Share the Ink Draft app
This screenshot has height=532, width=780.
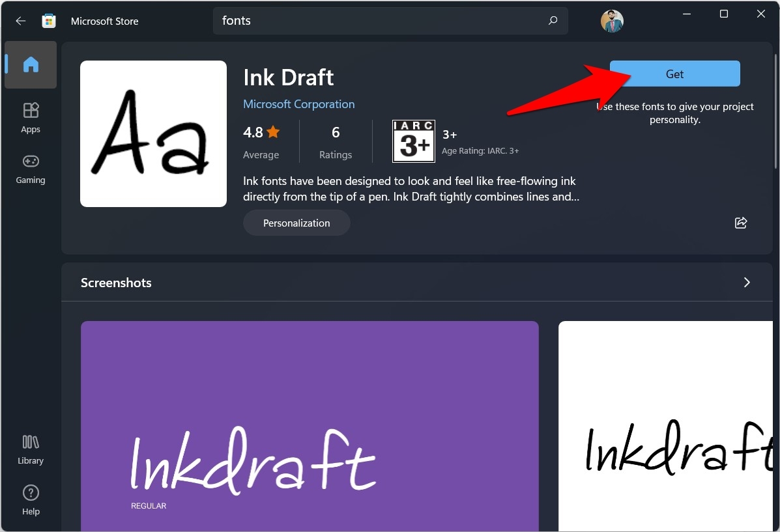pos(741,223)
